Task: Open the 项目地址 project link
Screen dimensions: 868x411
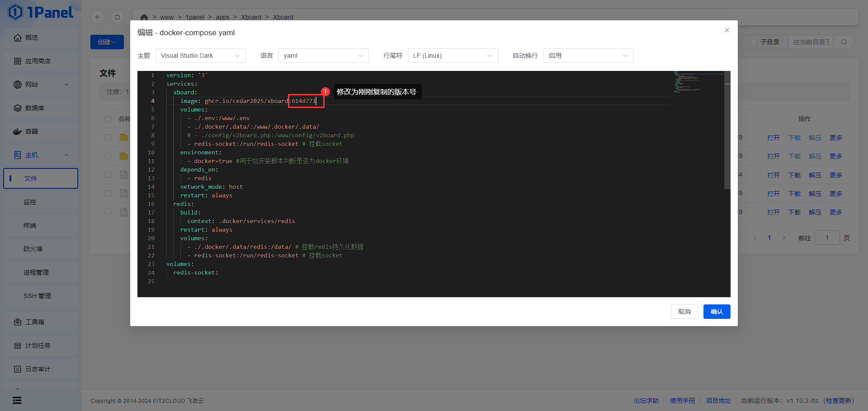Action: (x=718, y=401)
